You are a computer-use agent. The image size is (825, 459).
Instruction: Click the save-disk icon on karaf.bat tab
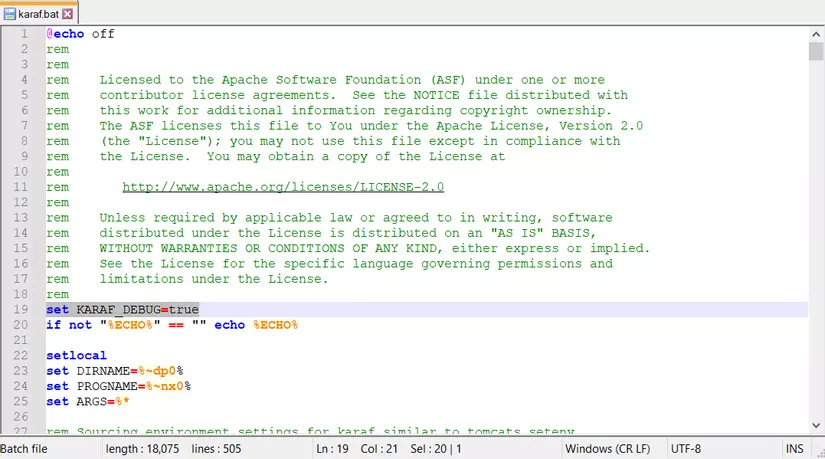(x=9, y=14)
